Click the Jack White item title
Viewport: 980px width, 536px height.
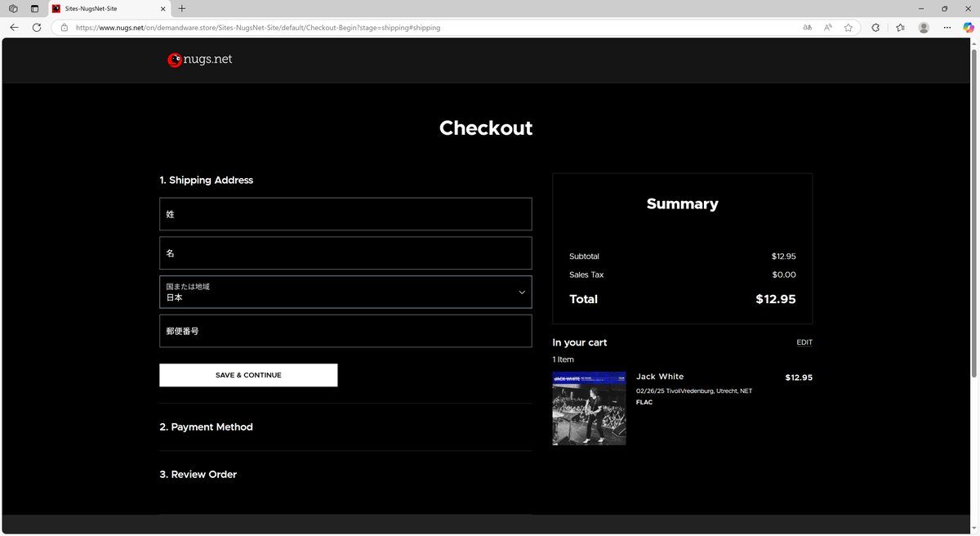click(660, 377)
